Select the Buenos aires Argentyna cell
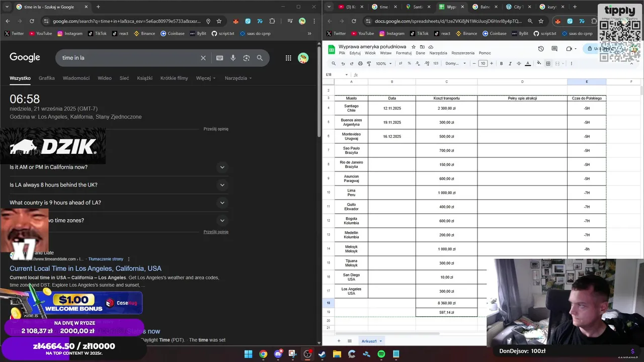644x362 pixels. tap(351, 122)
